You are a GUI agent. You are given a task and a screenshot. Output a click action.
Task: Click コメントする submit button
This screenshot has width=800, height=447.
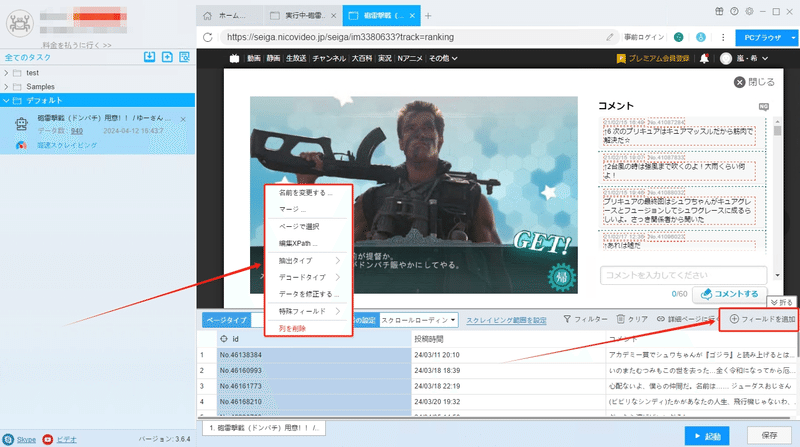[729, 294]
